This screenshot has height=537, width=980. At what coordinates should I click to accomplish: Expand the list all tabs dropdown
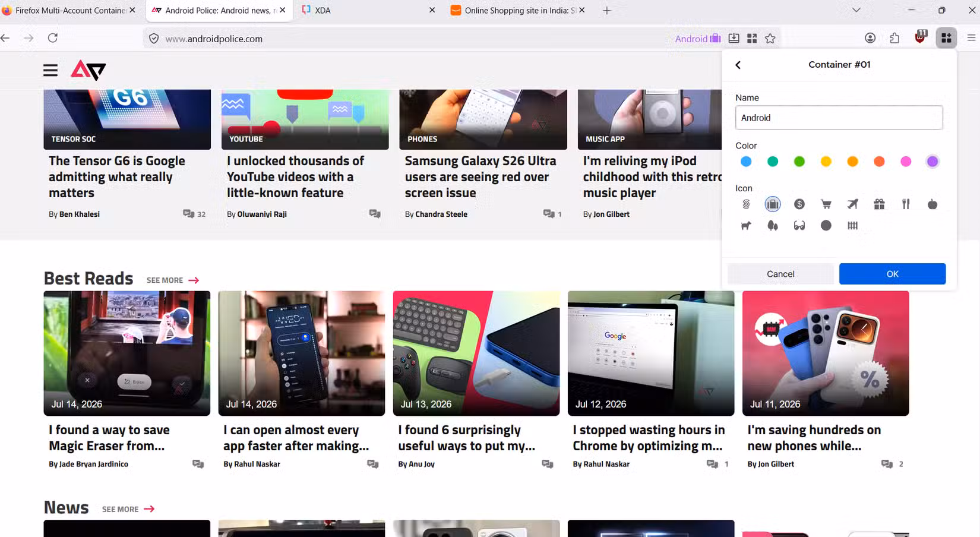(856, 10)
